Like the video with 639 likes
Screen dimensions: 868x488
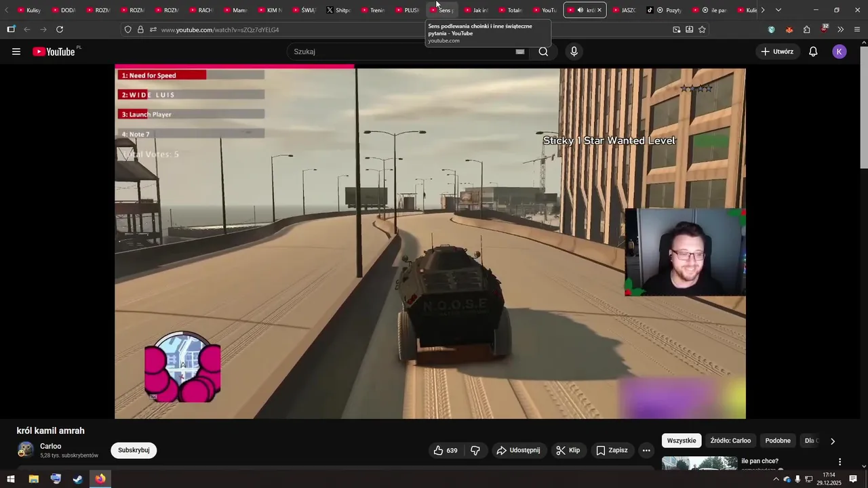[446, 450]
